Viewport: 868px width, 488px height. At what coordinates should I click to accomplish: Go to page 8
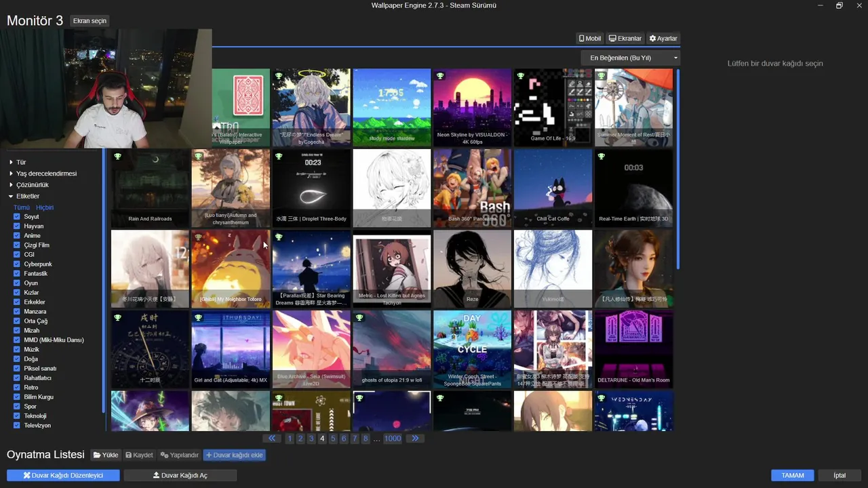click(366, 439)
